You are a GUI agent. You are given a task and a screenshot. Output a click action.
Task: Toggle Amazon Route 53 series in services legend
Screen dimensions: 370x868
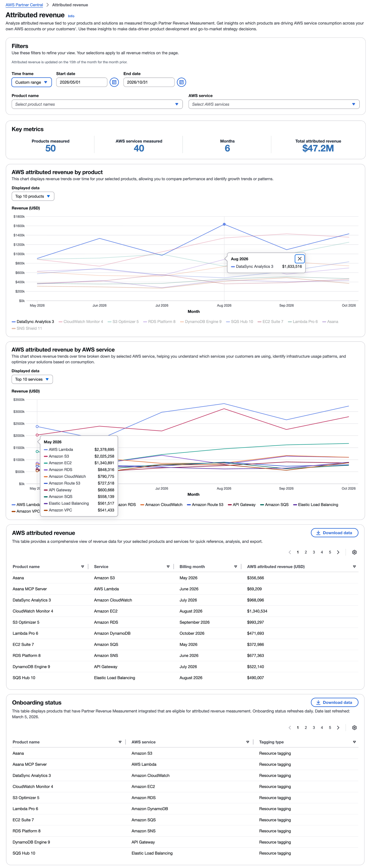[205, 504]
